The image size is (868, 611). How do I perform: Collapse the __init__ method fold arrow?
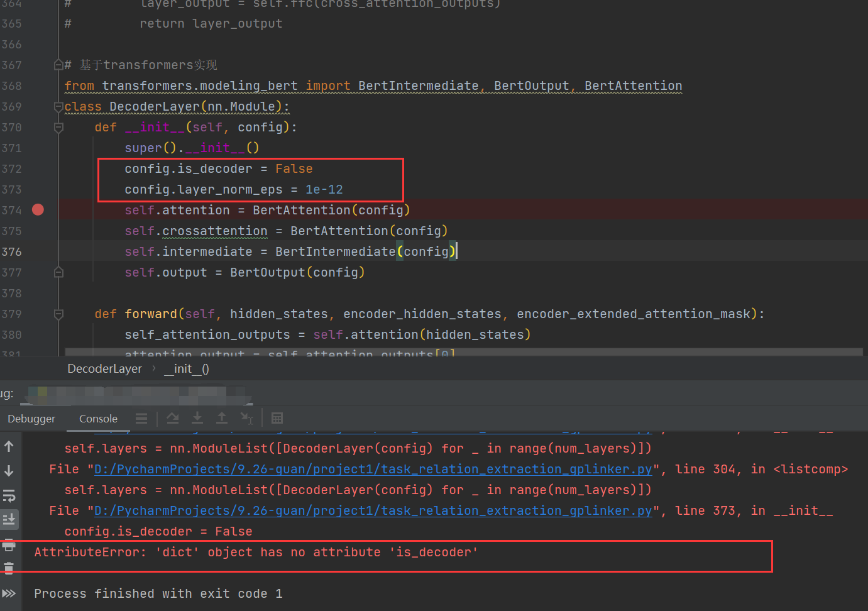[x=58, y=128]
